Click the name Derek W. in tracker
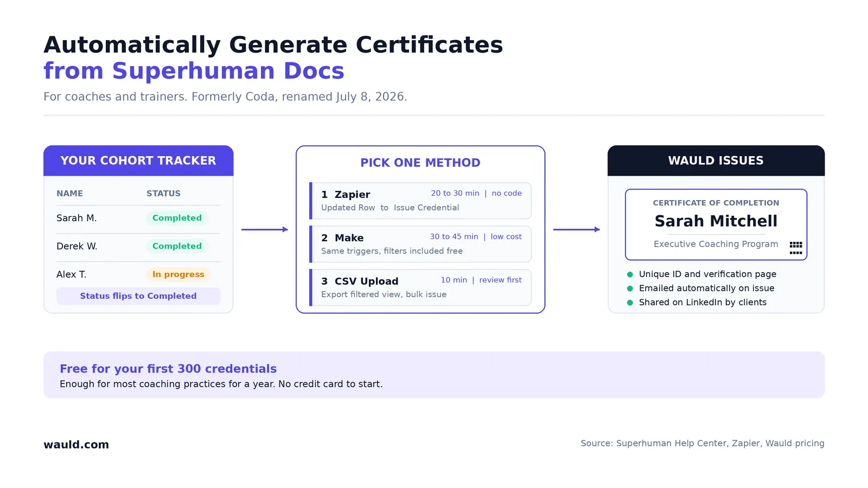 77,246
